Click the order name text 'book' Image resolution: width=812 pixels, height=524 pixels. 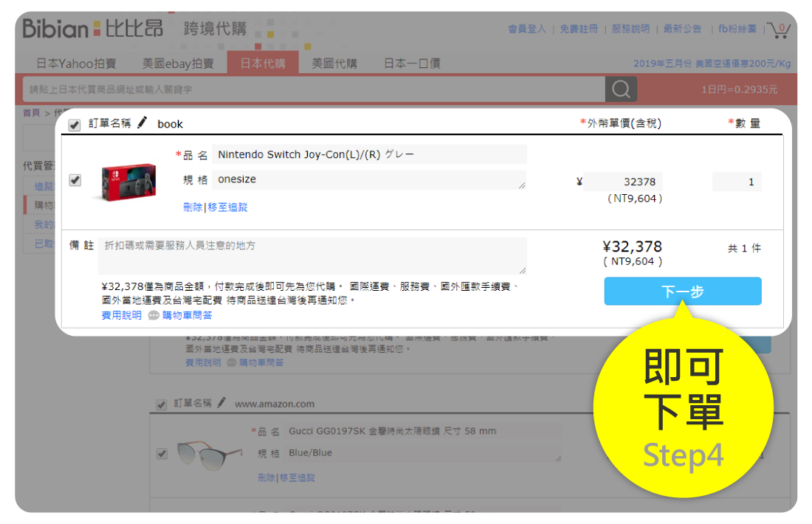[x=171, y=124]
